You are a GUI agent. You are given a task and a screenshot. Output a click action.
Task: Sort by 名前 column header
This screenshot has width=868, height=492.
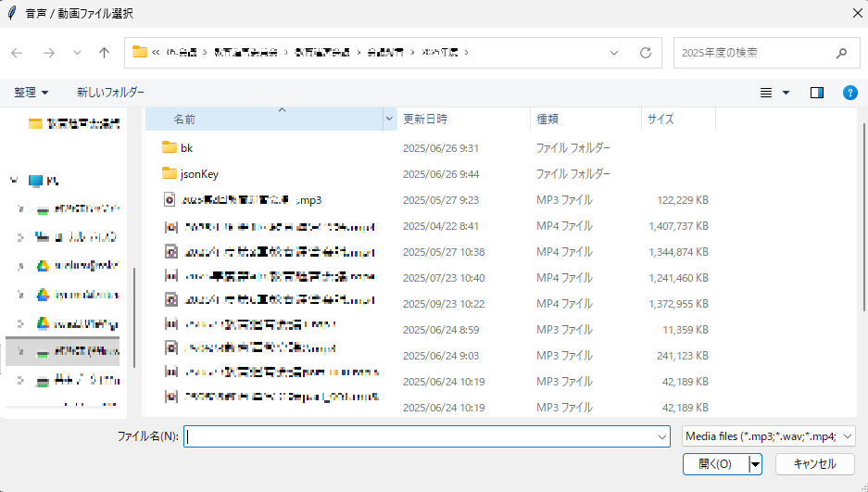pyautogui.click(x=264, y=119)
